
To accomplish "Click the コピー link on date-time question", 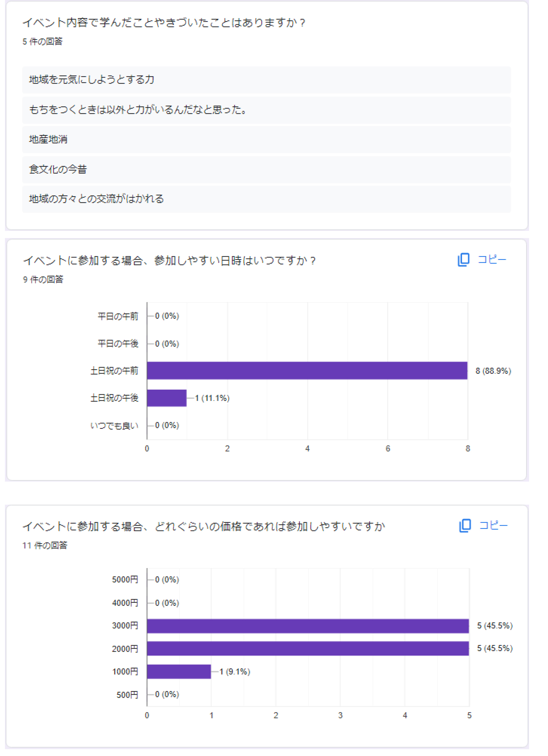I will pos(492,259).
